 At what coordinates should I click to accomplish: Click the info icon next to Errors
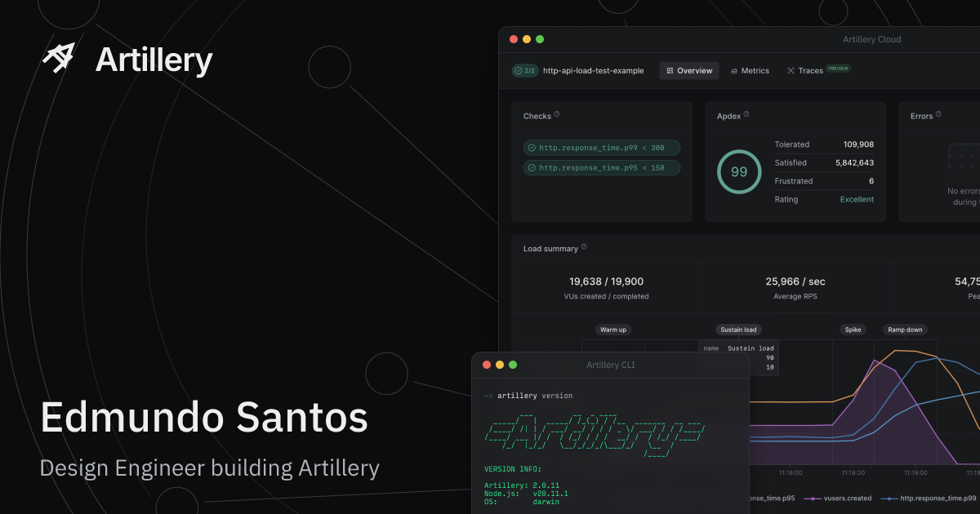point(938,115)
